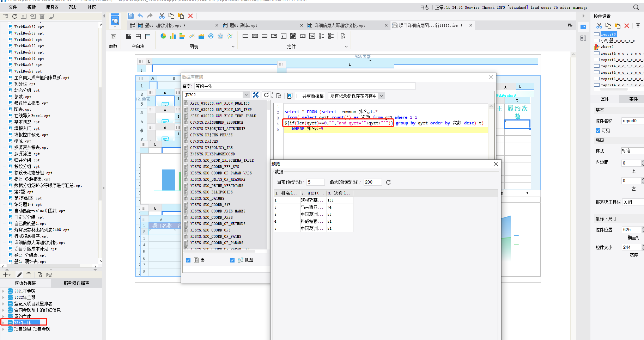
Task: Add the date calendar widget
Action: (x=293, y=36)
